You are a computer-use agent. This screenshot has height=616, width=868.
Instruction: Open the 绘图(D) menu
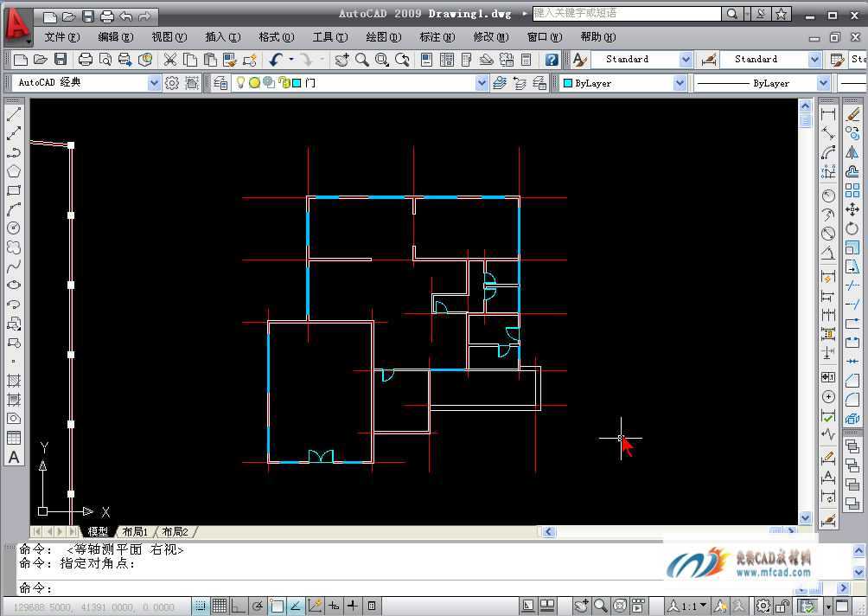383,37
